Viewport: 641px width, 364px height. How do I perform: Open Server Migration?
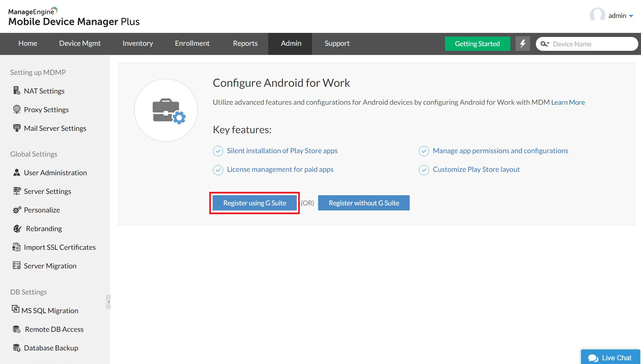[50, 266]
